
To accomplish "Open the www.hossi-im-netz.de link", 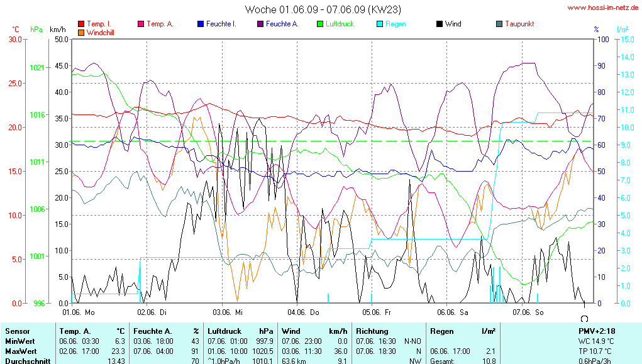I will point(603,8).
